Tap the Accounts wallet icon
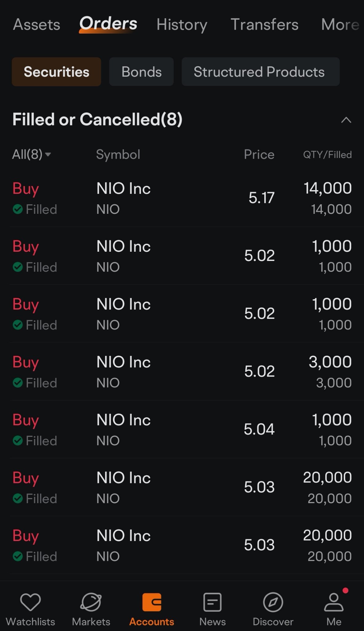This screenshot has width=364, height=631. click(152, 602)
